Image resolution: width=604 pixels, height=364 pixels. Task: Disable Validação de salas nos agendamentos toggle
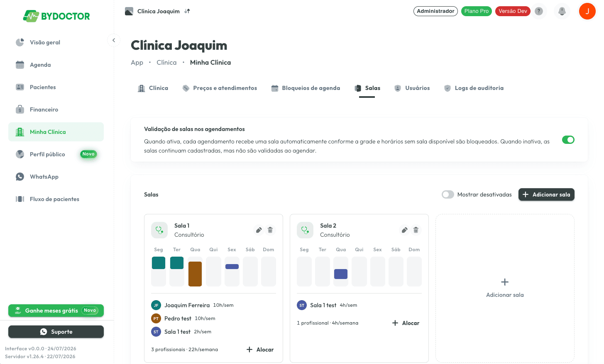568,140
